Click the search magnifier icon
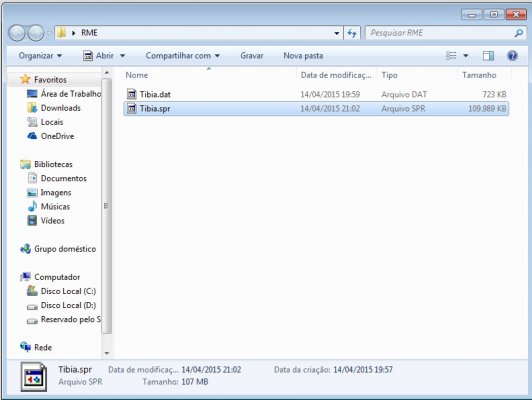The width and height of the screenshot is (532, 400). 518,33
